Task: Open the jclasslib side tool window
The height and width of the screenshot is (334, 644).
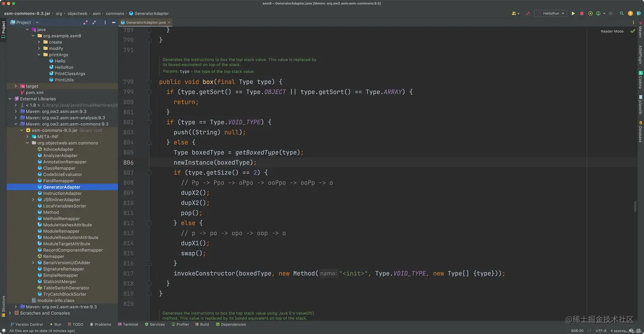Action: point(640,105)
